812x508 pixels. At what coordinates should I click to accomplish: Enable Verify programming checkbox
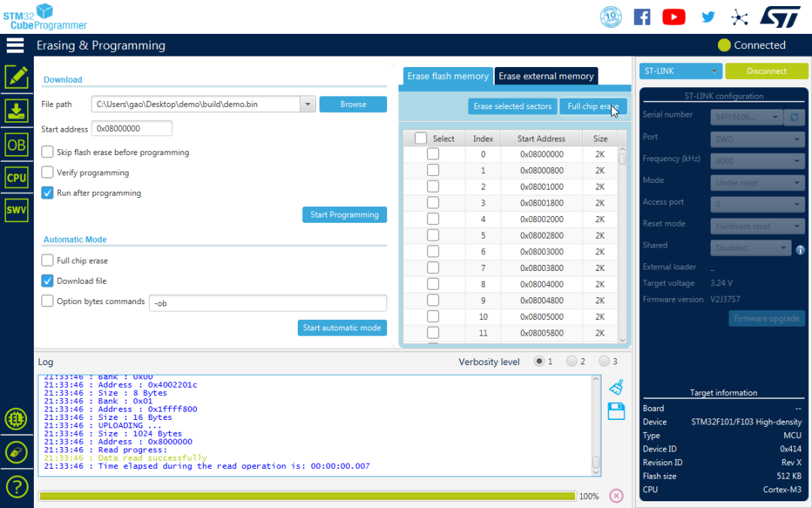tap(47, 172)
